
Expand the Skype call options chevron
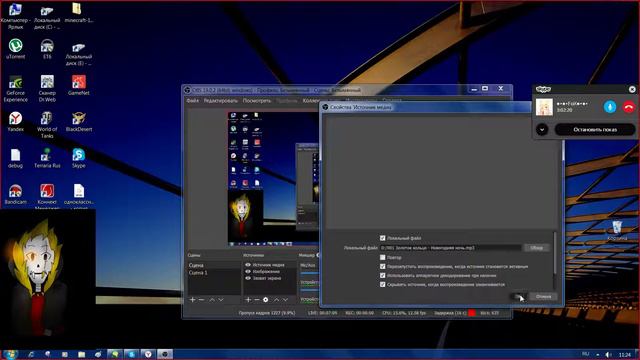[x=542, y=130]
